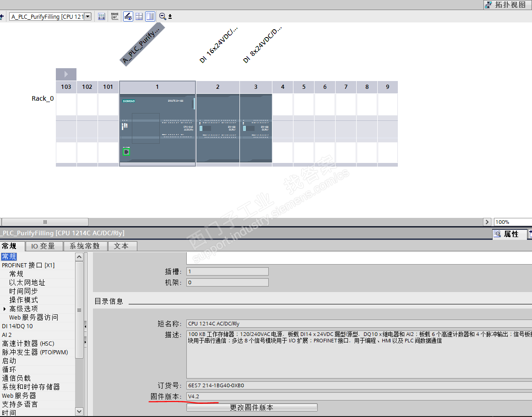
Task: Toggle the split view columns toolbar icon
Action: pos(150,16)
